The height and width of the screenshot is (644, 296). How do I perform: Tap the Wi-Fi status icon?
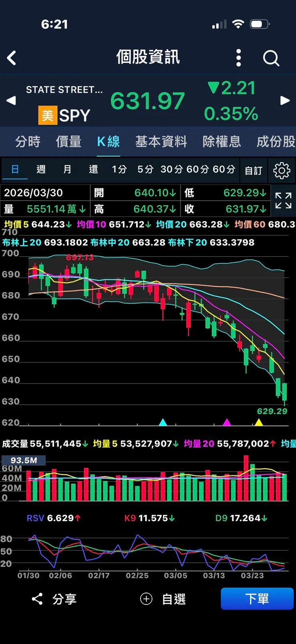point(238,24)
